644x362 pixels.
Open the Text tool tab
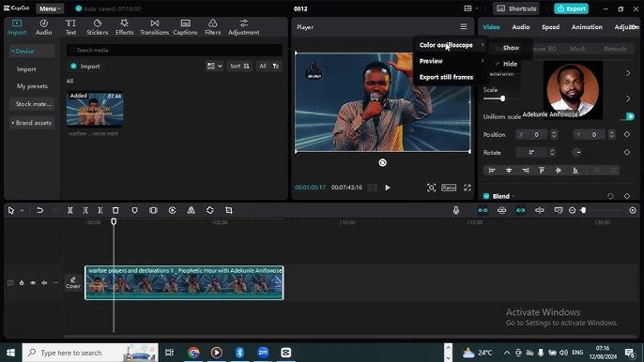(70, 27)
